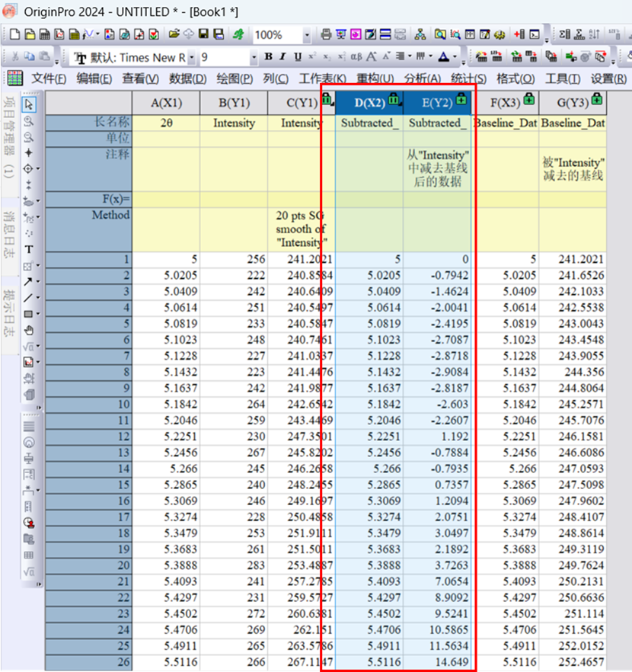Expand the Line tool options dropdown
Viewport: 632px width, 672px height.
[37, 298]
